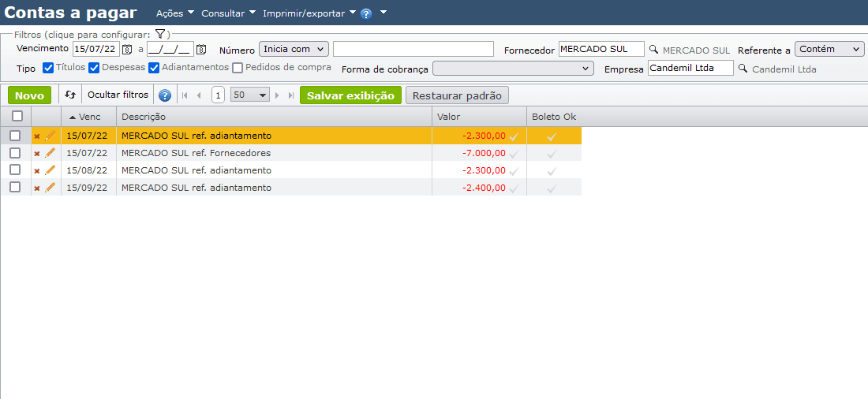This screenshot has height=399, width=868.
Task: Focus the Vencimento start date field
Action: [x=96, y=49]
